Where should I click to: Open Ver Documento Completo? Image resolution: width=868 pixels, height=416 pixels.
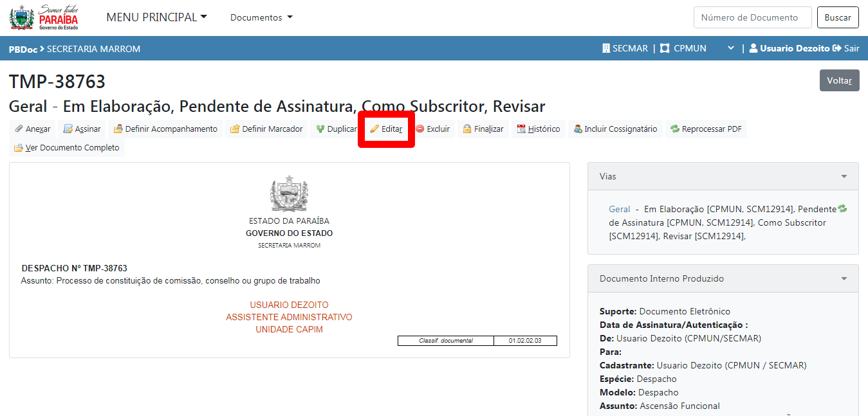66,148
